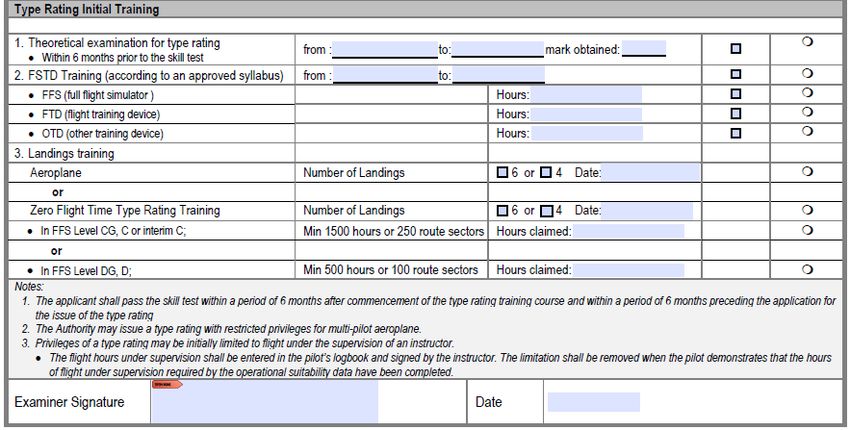The image size is (850, 430).
Task: Click the 'Min 1500 hours or 250 route sectors' text
Action: [x=394, y=232]
